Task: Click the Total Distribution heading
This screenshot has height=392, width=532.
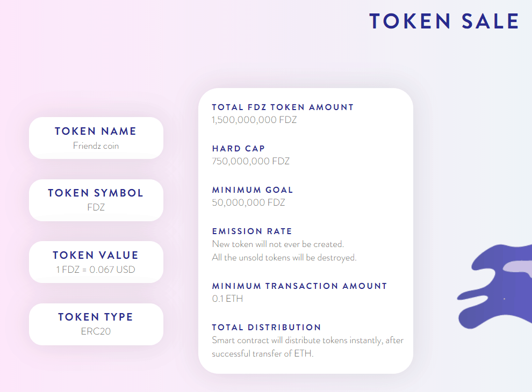Action: (x=267, y=327)
